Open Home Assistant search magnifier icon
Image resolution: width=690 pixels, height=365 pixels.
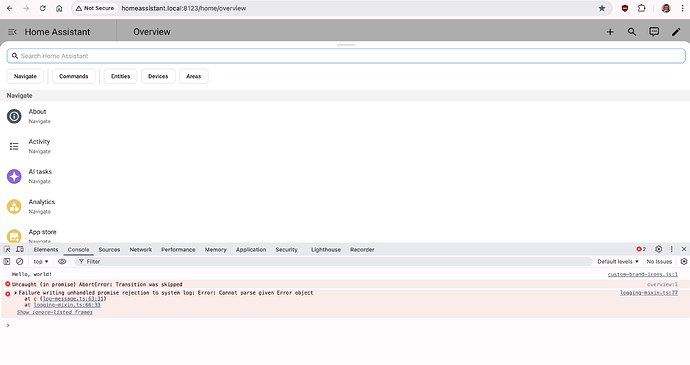[x=632, y=32]
